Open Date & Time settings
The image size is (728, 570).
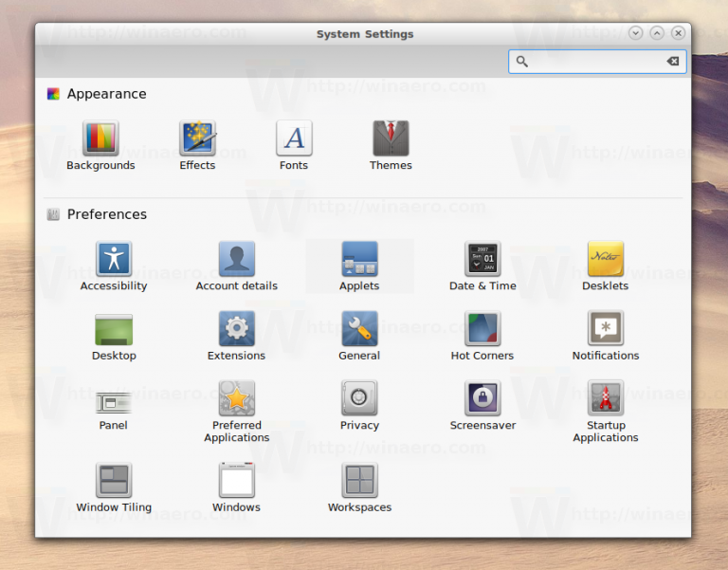[x=482, y=259]
